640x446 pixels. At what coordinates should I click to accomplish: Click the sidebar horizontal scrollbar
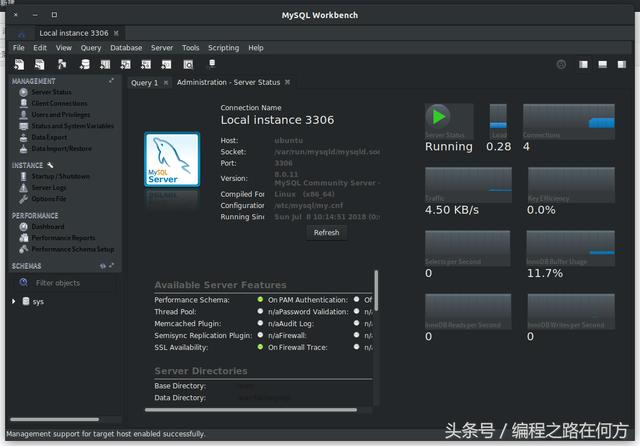[54, 419]
